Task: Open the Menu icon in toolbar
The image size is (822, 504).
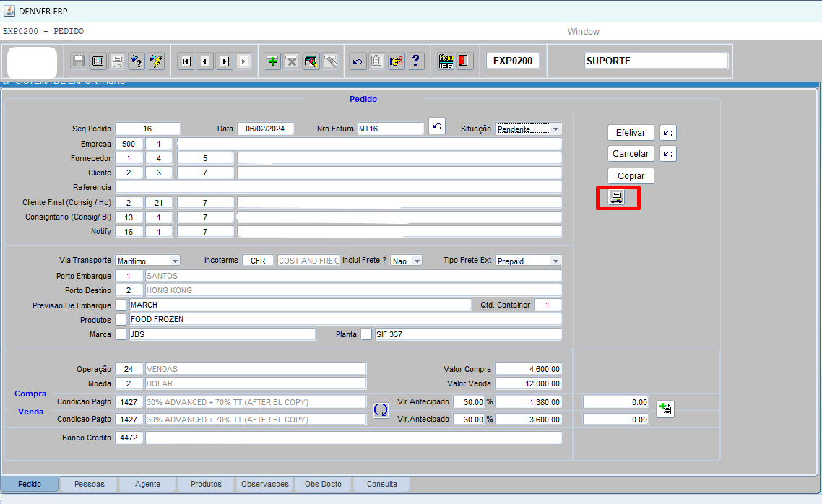Action: 446,61
